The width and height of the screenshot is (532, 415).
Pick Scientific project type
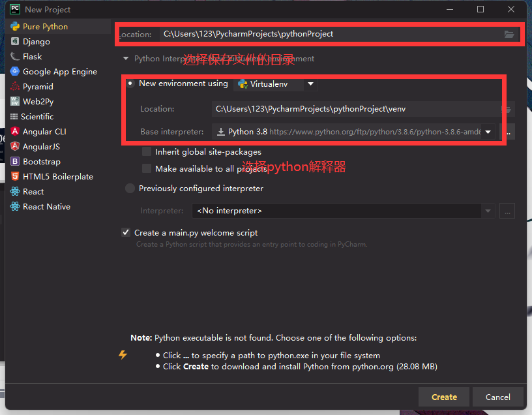59,117
